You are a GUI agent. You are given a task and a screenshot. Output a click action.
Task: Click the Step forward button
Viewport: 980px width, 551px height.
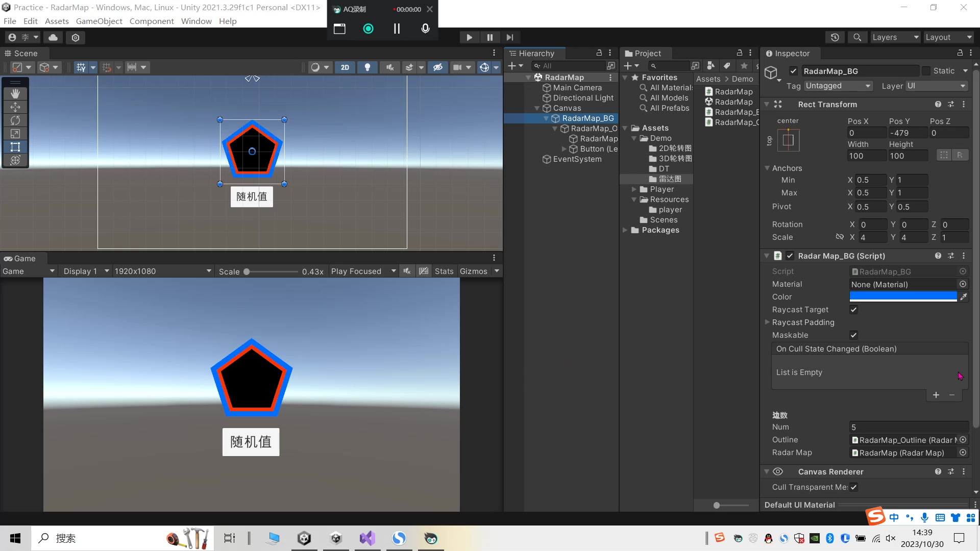509,37
